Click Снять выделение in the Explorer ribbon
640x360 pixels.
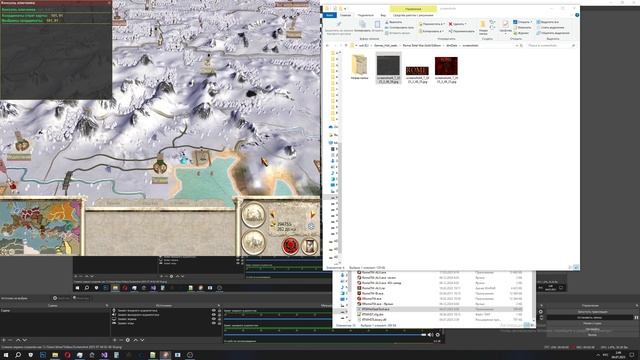550,27
